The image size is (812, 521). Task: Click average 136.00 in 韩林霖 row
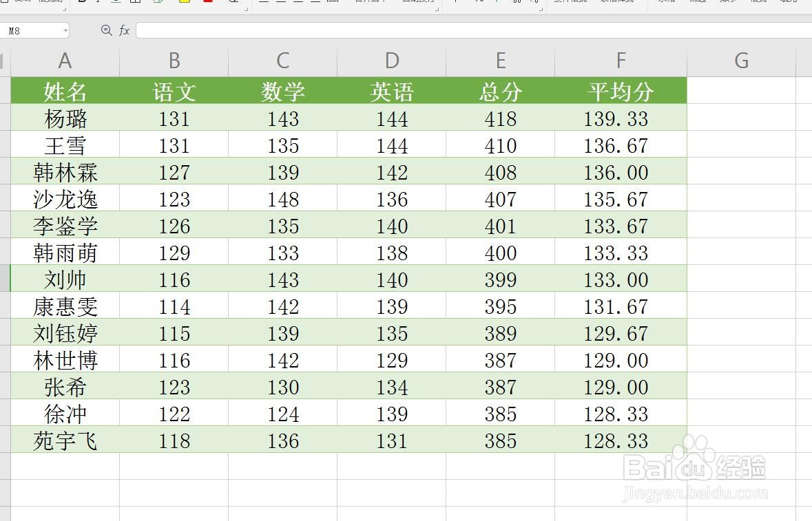[621, 171]
